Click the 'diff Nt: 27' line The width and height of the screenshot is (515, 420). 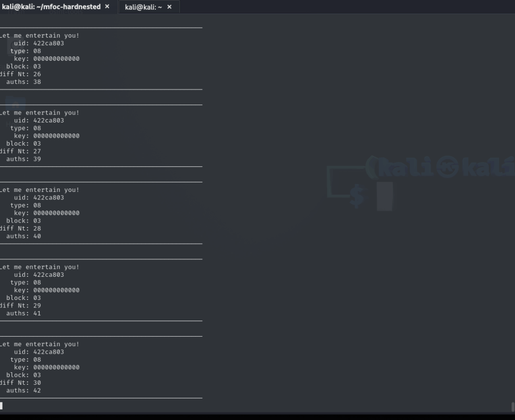click(21, 151)
